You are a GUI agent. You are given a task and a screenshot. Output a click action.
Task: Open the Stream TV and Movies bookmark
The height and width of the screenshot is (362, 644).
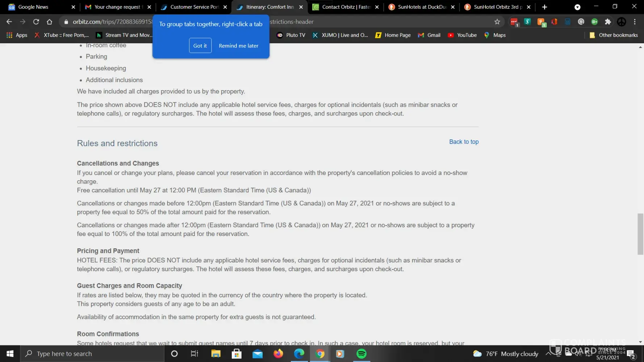coord(124,35)
